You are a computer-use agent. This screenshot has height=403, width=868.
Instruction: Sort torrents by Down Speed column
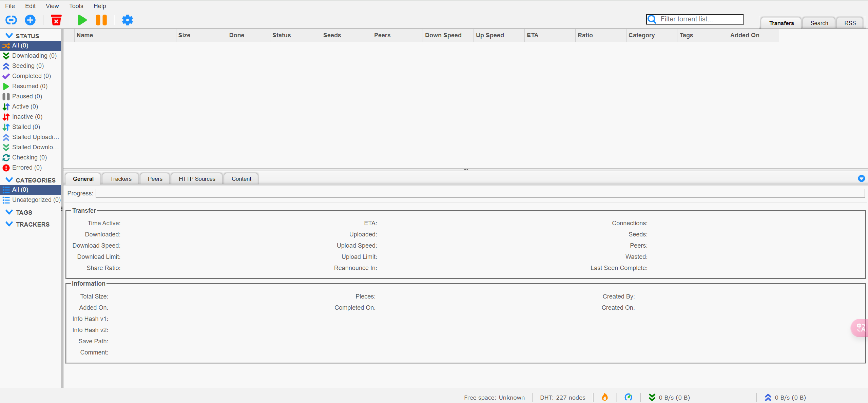pyautogui.click(x=443, y=35)
